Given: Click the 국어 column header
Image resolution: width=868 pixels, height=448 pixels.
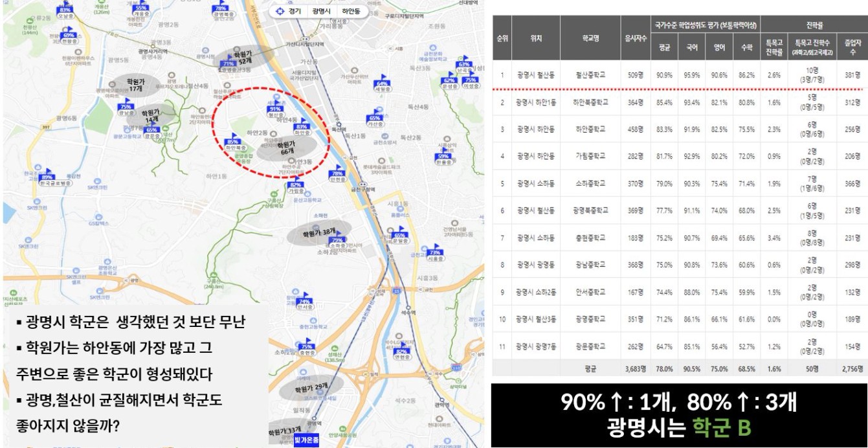Looking at the screenshot, I should tap(691, 47).
